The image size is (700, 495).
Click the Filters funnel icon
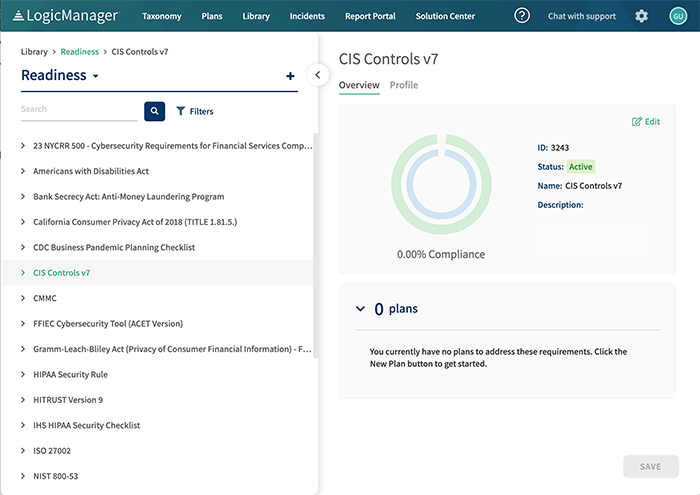click(x=180, y=111)
